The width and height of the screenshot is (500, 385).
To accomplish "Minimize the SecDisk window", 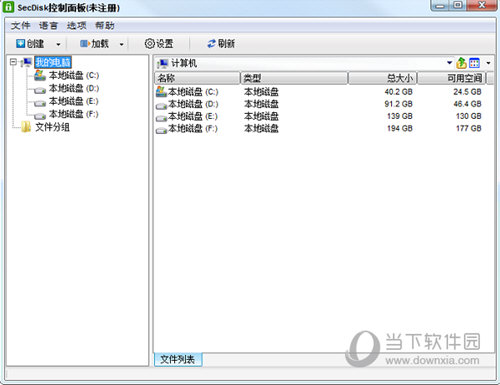I will point(440,6).
